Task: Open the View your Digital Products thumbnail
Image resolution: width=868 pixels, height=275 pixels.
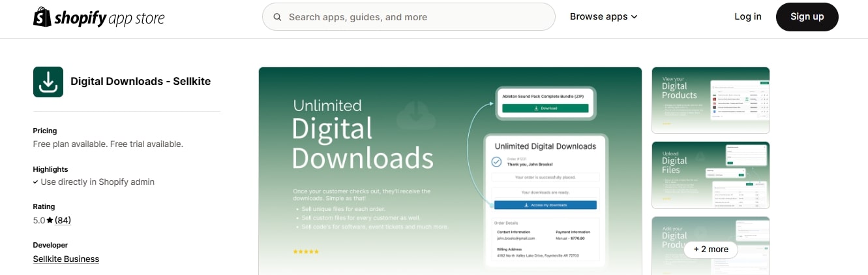Action: (x=711, y=100)
